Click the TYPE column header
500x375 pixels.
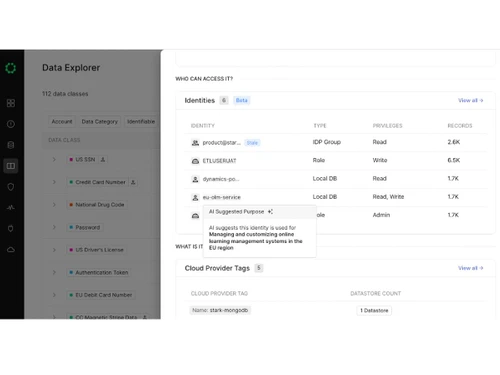(320, 126)
